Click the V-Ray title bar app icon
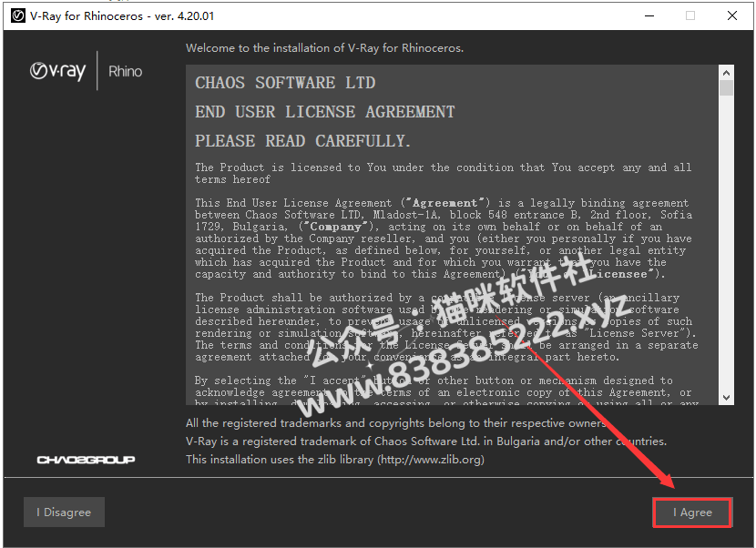This screenshot has height=548, width=756. coord(18,15)
